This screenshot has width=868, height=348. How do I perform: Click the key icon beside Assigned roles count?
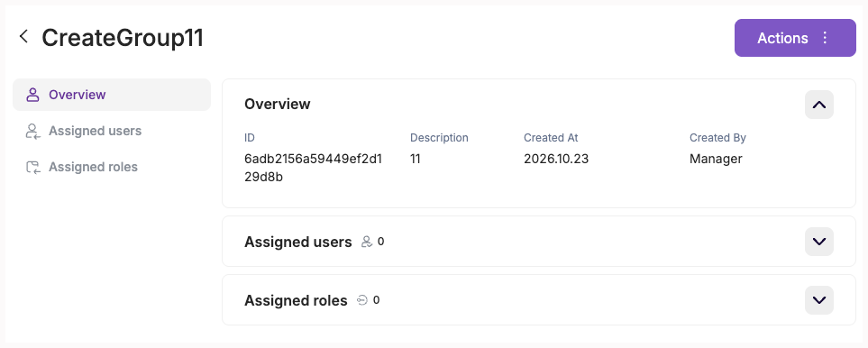click(362, 300)
